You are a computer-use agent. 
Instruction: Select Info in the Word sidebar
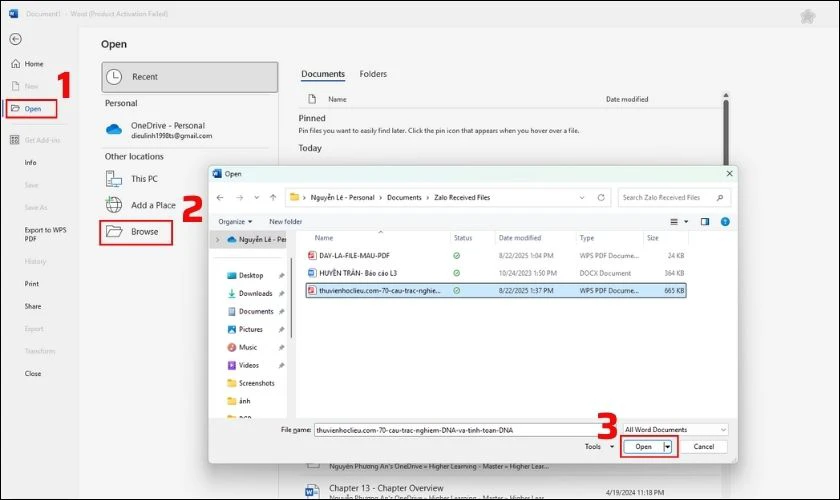31,162
